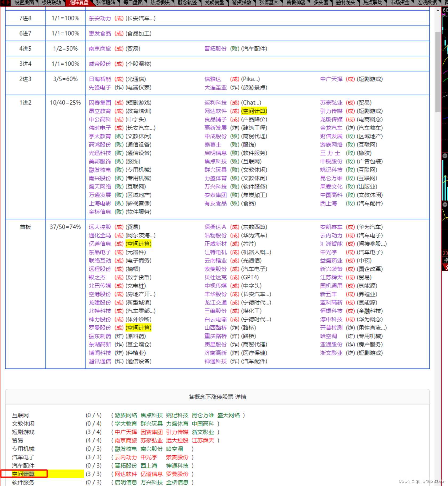The height and width of the screenshot is (486, 448).
Task: Click stock 威帝股份 in the 3进4 row
Action: 100,64
